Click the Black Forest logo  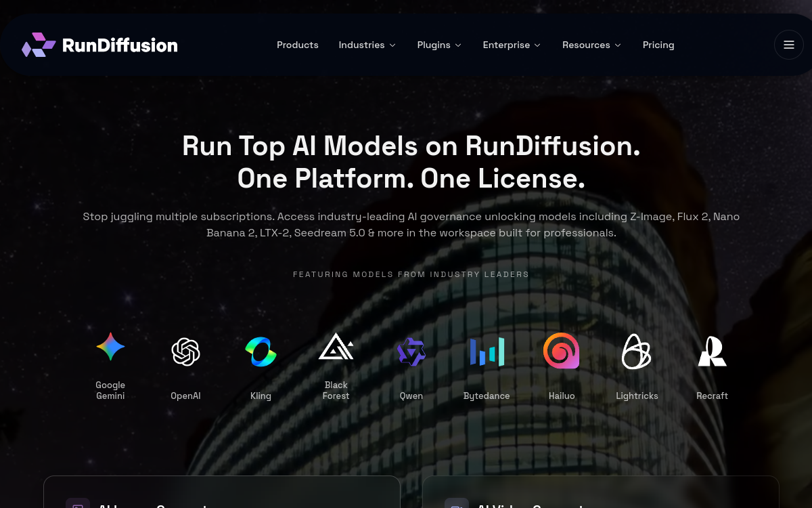tap(336, 346)
